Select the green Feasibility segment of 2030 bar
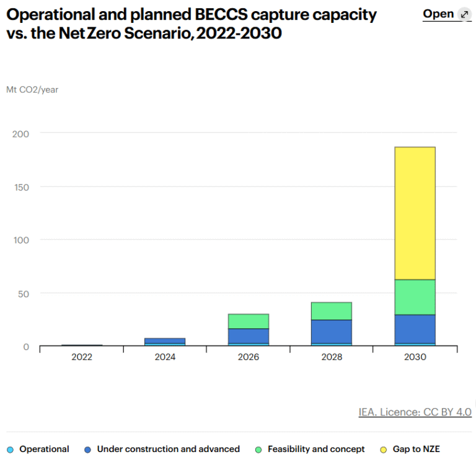 (415, 297)
